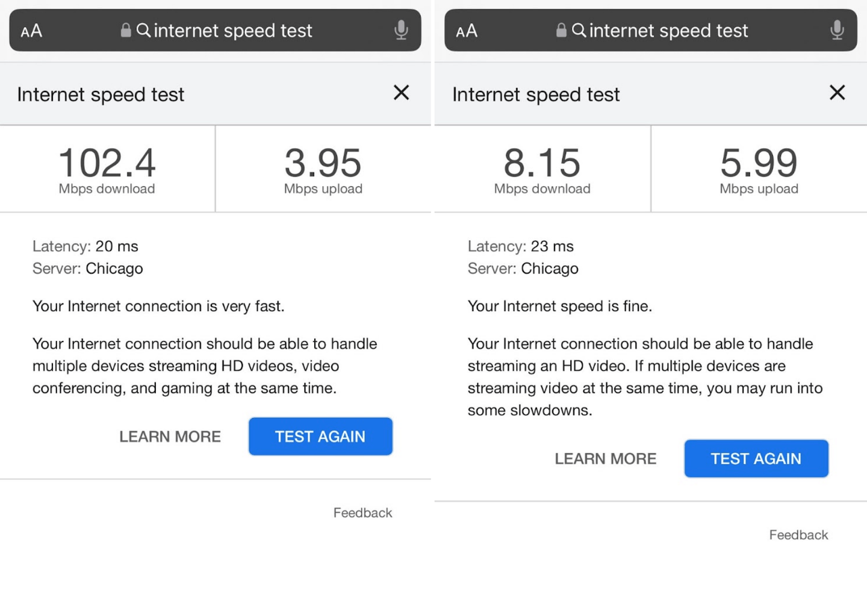This screenshot has height=616, width=867.
Task: Tap the search text in the right screenshot's address bar
Action: click(668, 31)
